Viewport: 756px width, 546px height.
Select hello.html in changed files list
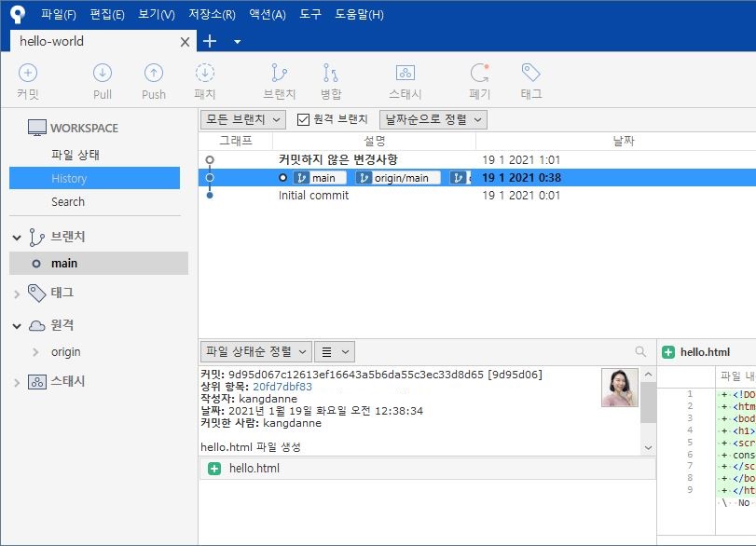427,469
